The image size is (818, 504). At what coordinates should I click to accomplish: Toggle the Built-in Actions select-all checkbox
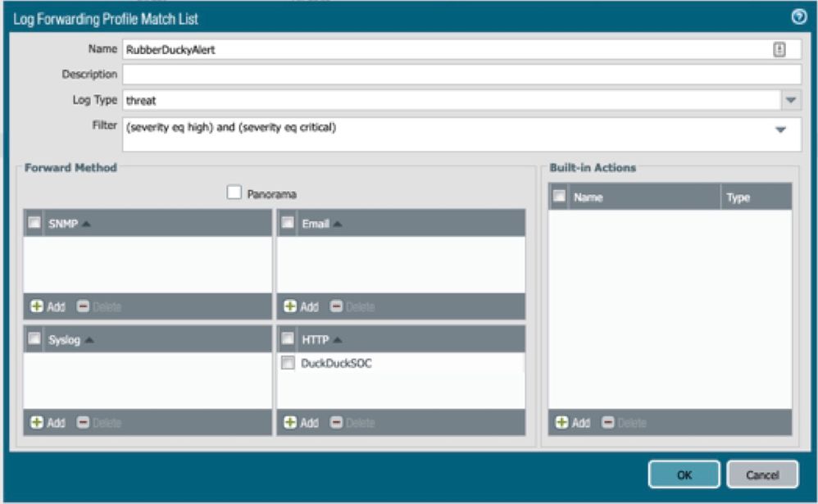559,196
